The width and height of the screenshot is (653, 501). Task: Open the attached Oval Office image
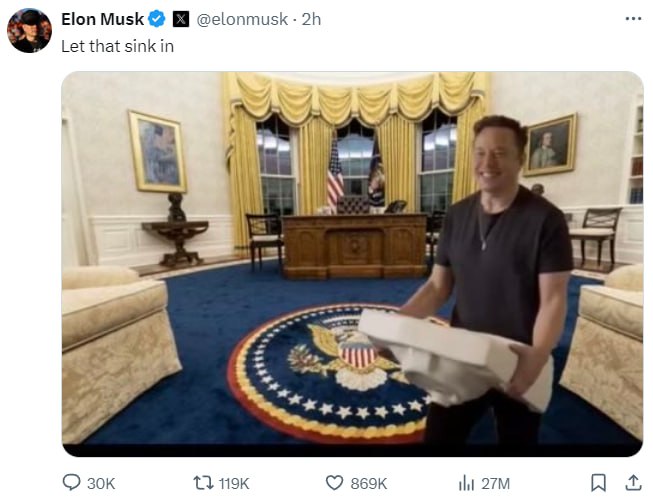coord(352,264)
